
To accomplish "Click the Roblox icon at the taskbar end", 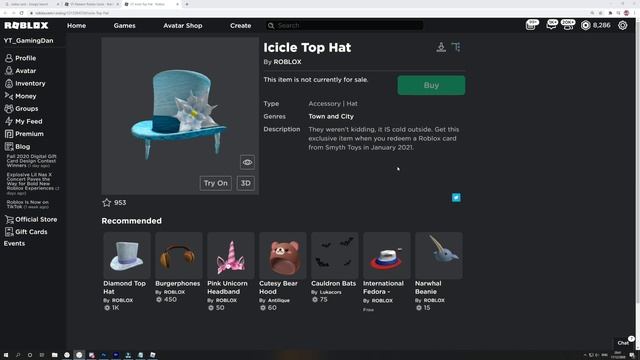I will [153, 355].
